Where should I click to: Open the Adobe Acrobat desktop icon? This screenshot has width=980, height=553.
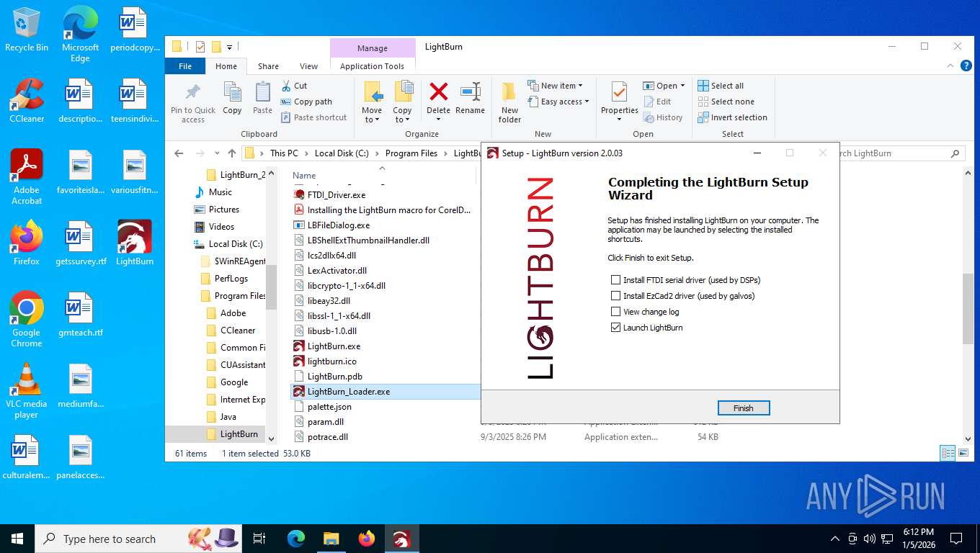point(27,177)
